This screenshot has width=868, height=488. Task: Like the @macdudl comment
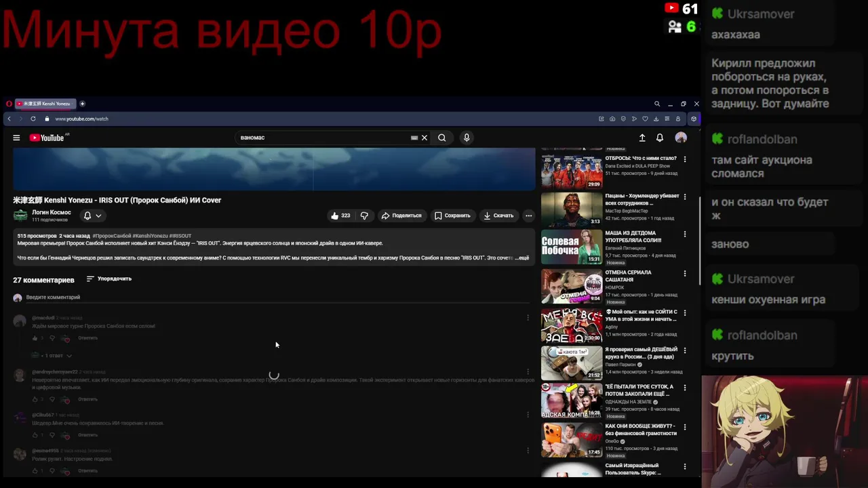click(x=35, y=338)
